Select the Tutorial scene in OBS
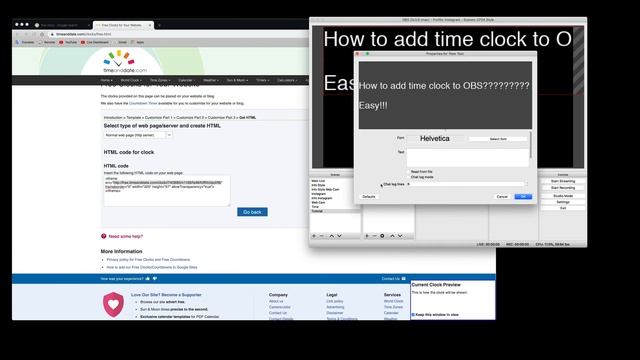 [335, 211]
